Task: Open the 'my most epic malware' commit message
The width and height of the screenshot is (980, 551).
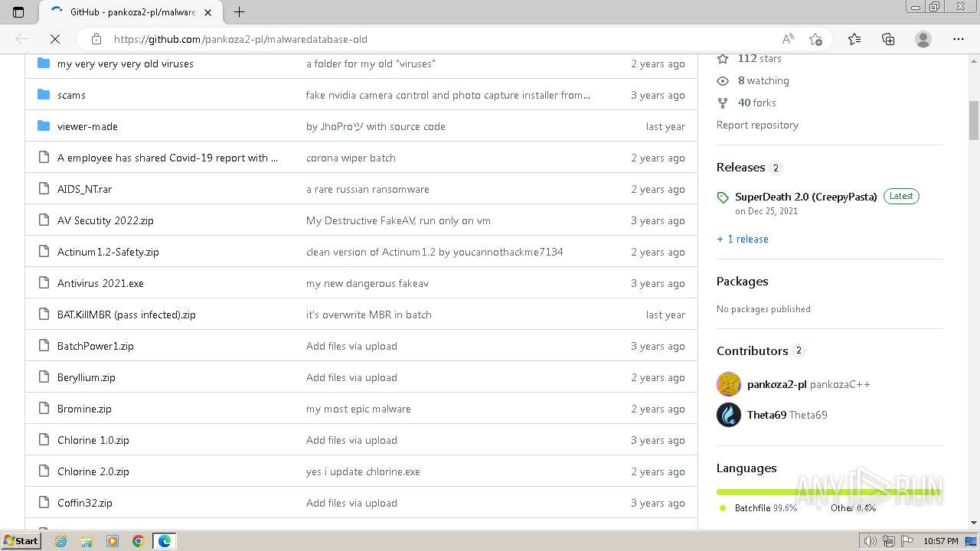Action: [358, 409]
